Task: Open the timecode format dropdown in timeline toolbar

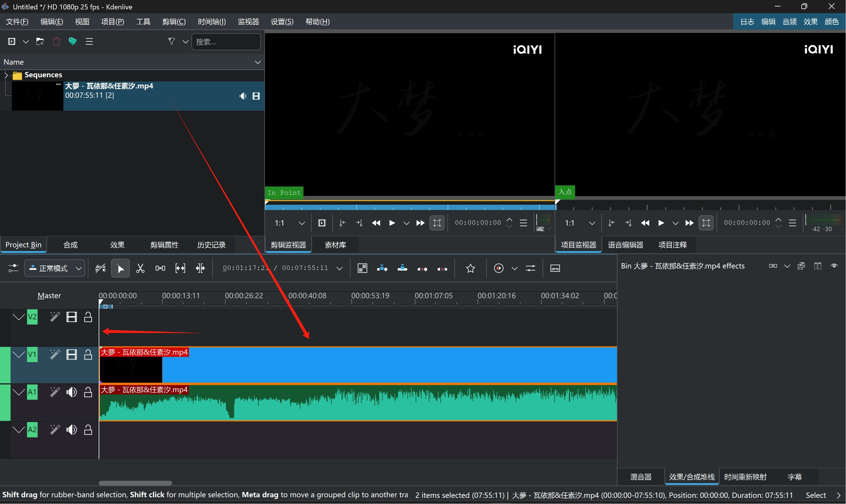Action: (x=339, y=269)
